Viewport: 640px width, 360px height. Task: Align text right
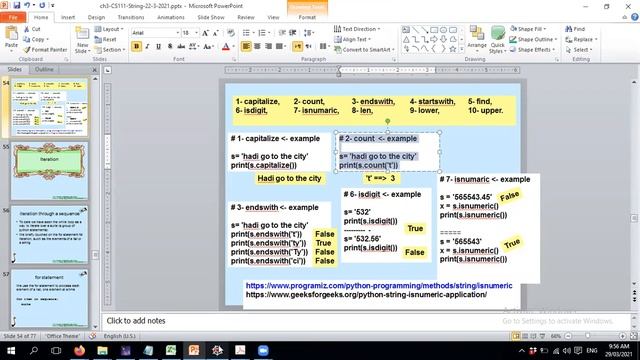(268, 46)
